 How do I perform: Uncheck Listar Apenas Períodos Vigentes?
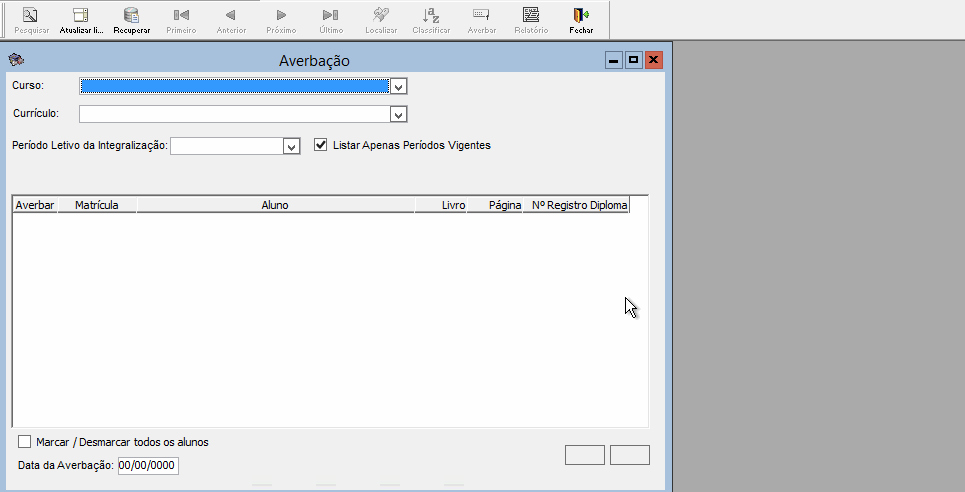321,145
